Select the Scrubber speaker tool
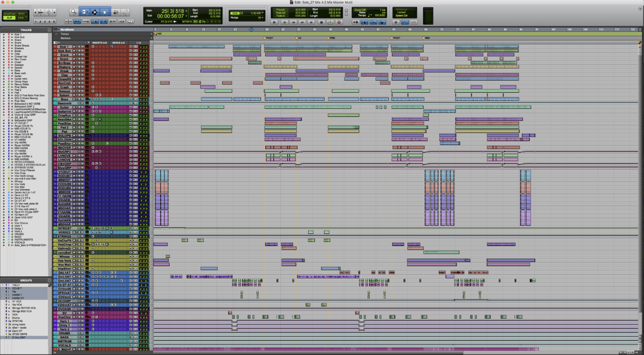The image size is (644, 355). (x=116, y=12)
